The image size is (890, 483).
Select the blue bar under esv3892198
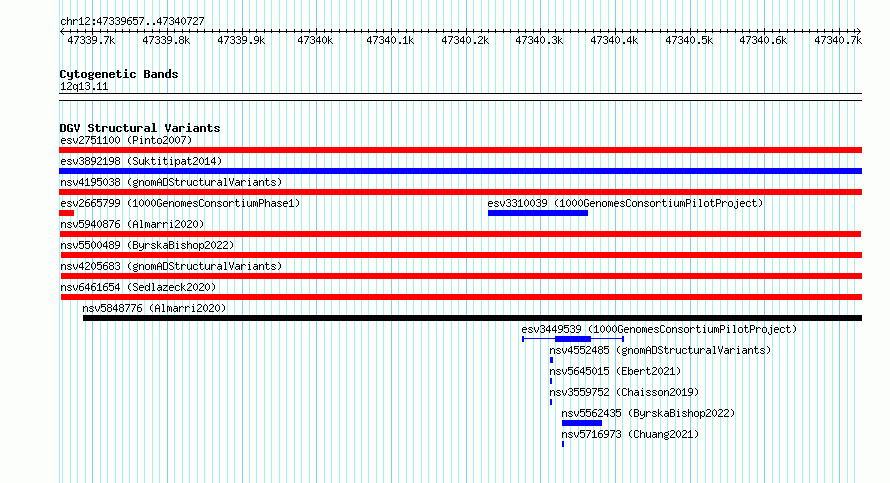click(x=460, y=171)
